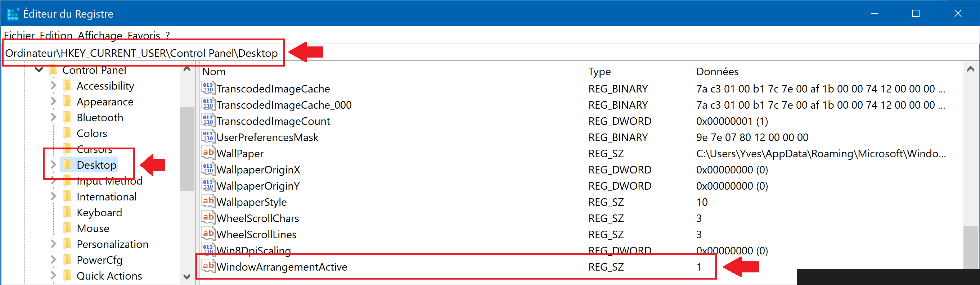Expand the Accessibility key
The width and height of the screenshot is (980, 285).
point(53,86)
